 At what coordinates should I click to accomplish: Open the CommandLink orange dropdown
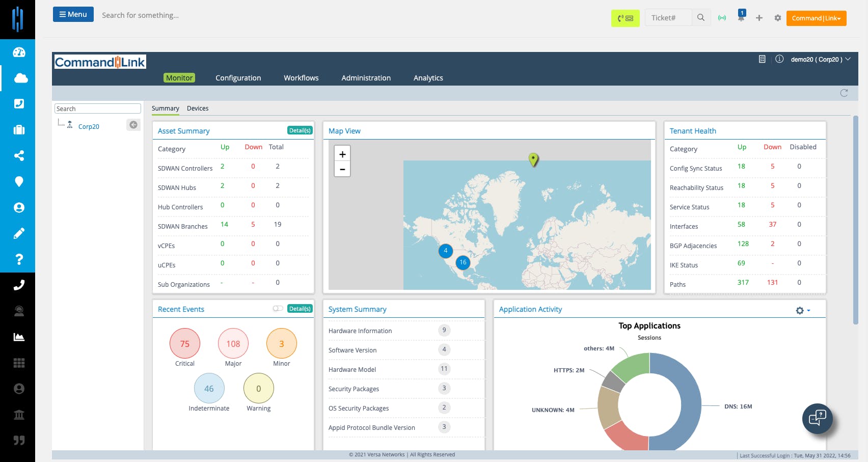pos(816,18)
